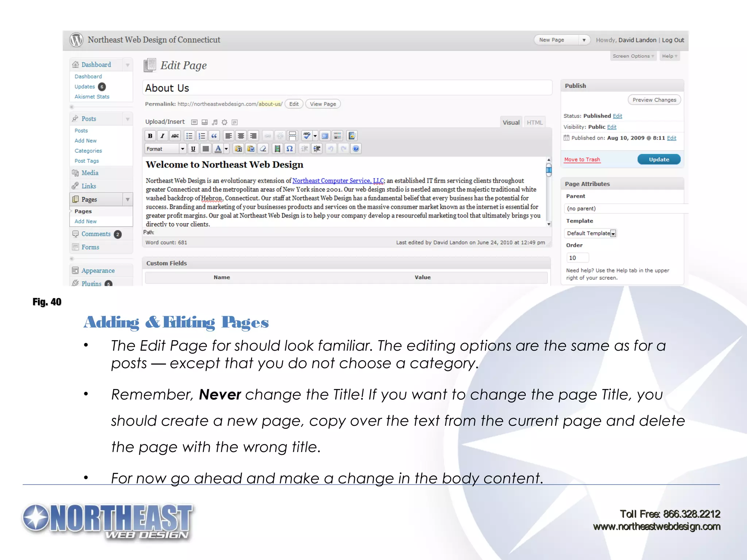Edit the Published status link
The image size is (747, 560).
point(617,116)
